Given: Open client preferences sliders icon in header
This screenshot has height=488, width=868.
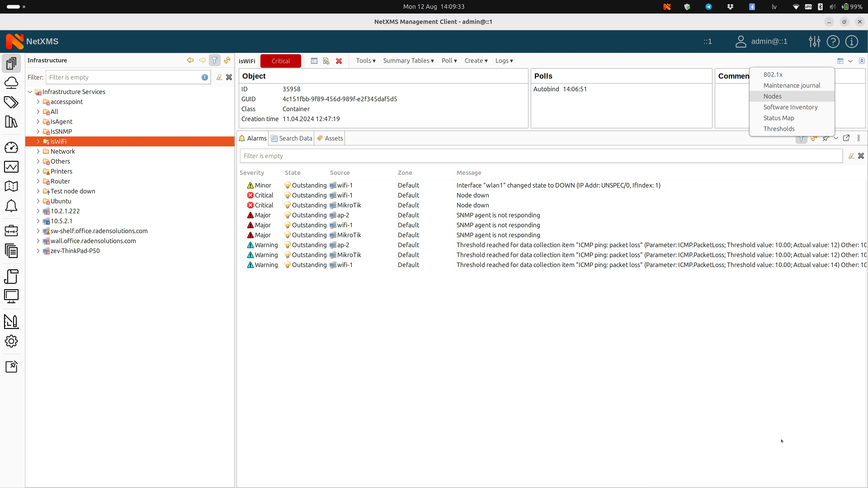Looking at the screenshot, I should click(814, 41).
